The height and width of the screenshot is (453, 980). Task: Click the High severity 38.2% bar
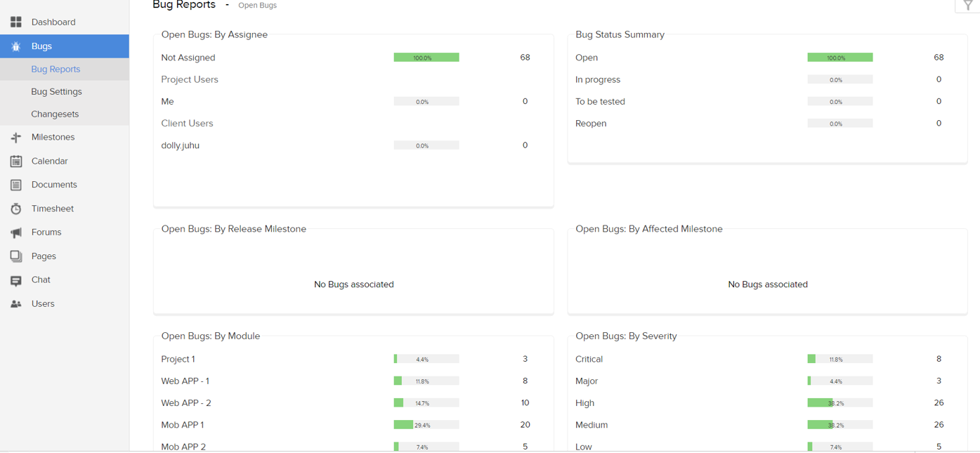pyautogui.click(x=839, y=403)
